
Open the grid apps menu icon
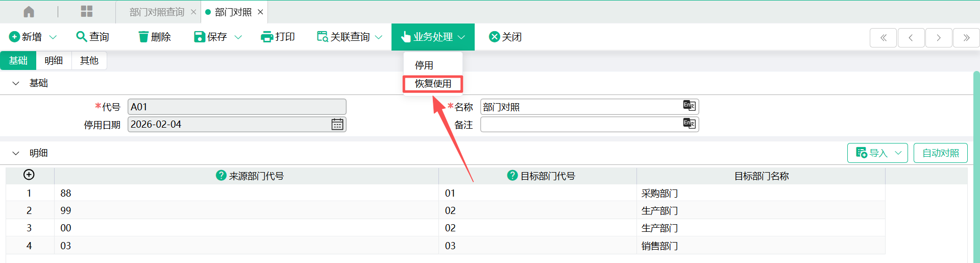pos(87,12)
